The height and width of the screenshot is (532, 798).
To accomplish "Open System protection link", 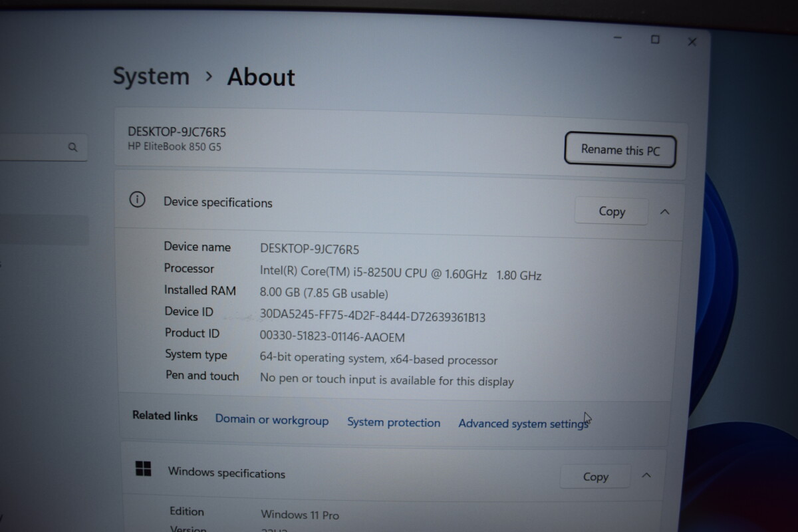I will pos(394,422).
